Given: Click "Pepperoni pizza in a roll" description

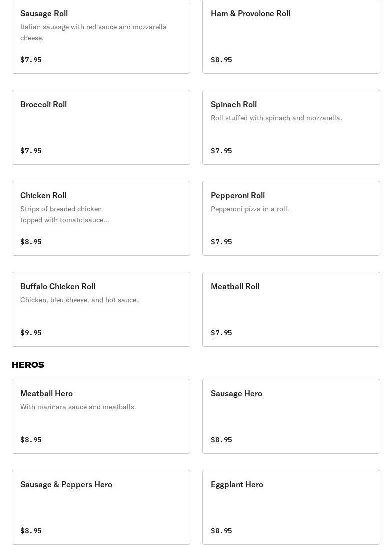Looking at the screenshot, I should [x=250, y=209].
